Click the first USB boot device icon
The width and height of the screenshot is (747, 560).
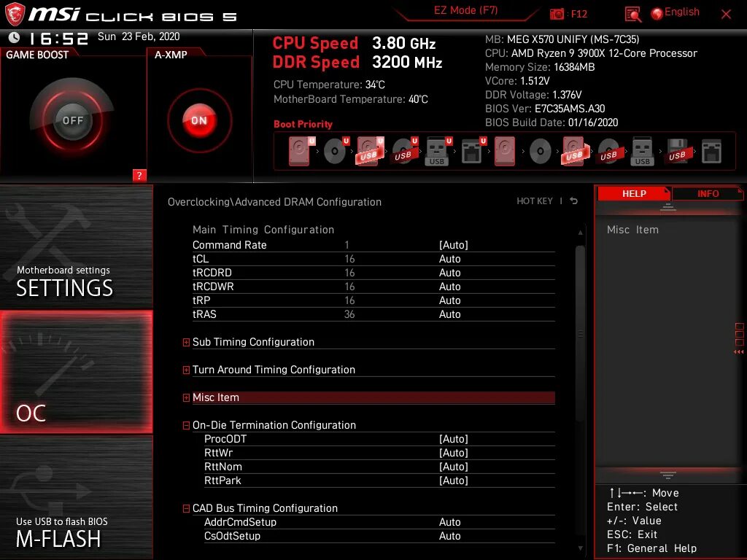(x=369, y=151)
